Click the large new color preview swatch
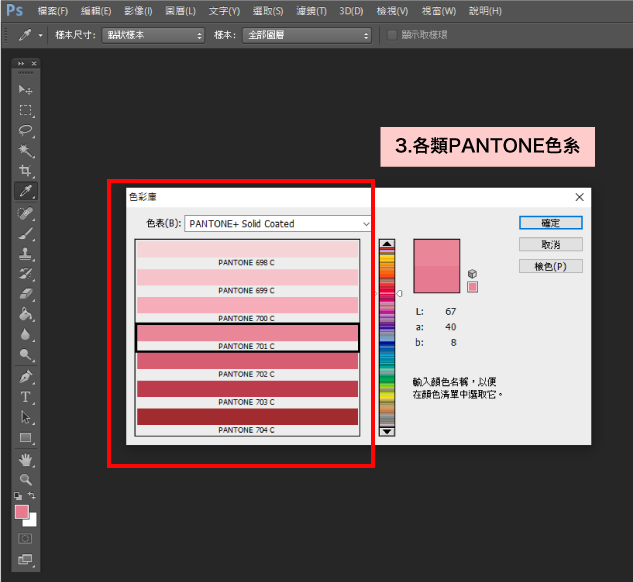Image resolution: width=633 pixels, height=582 pixels. 436,253
